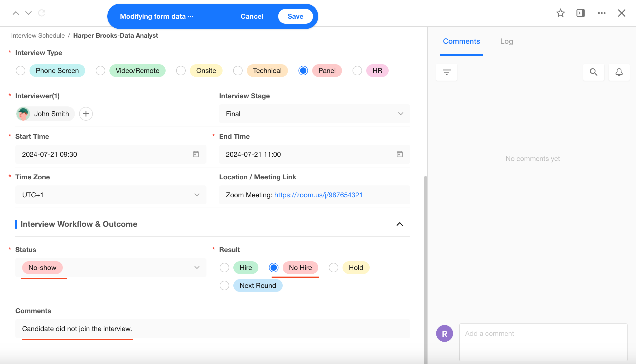Open the more options ellipsis menu
This screenshot has width=636, height=364.
click(602, 13)
